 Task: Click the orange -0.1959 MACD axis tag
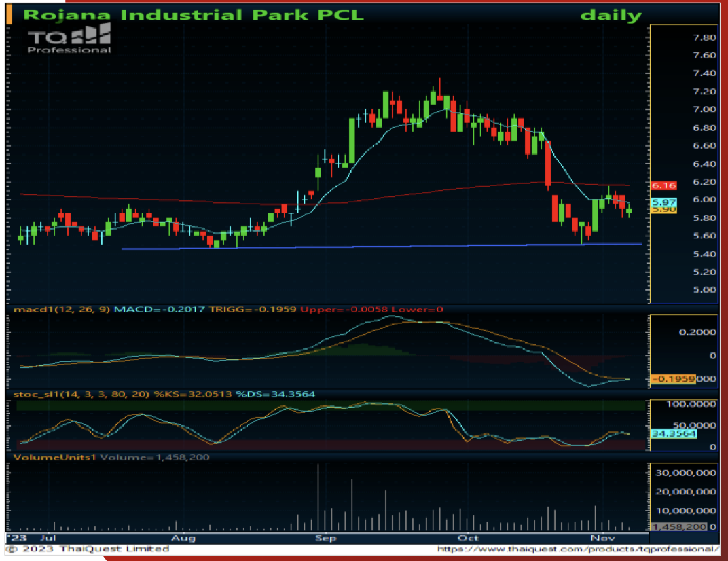[x=673, y=378]
